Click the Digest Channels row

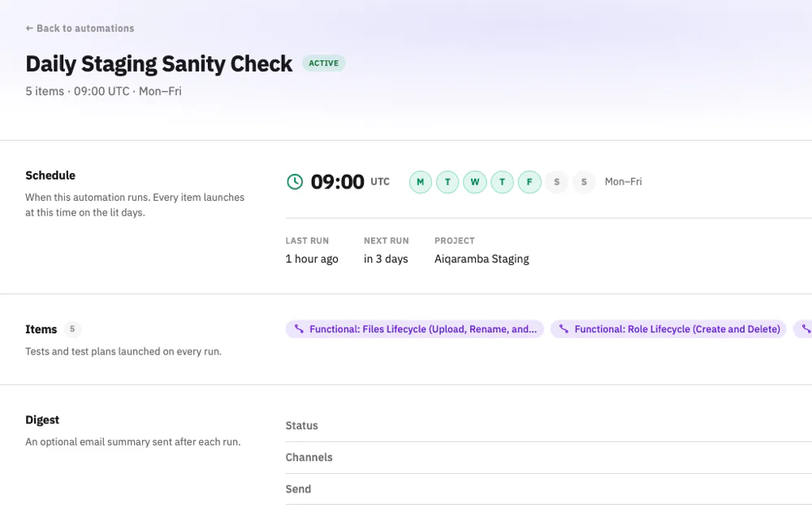pyautogui.click(x=548, y=458)
